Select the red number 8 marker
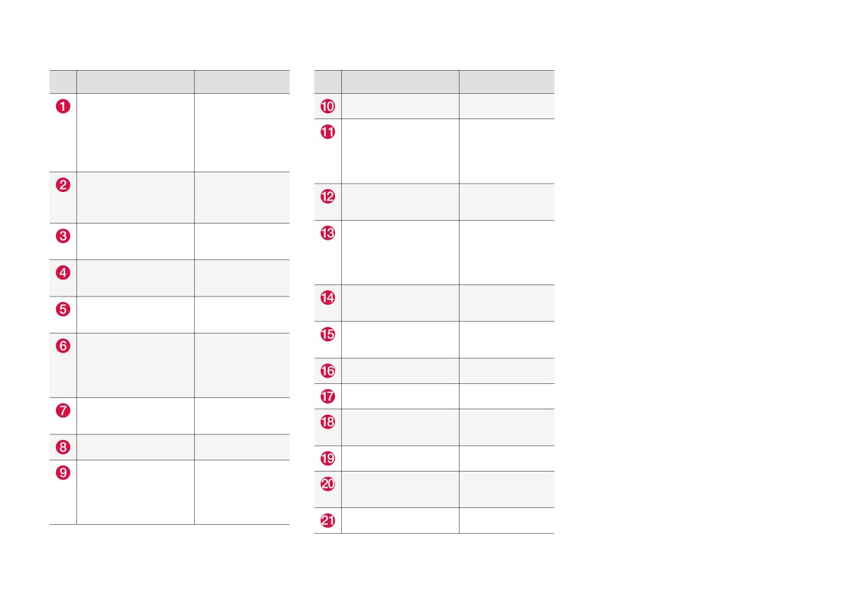The image size is (868, 611). pyautogui.click(x=63, y=447)
